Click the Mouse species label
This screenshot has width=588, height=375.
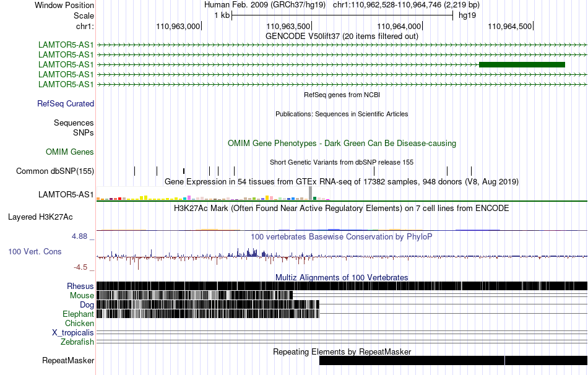82,296
